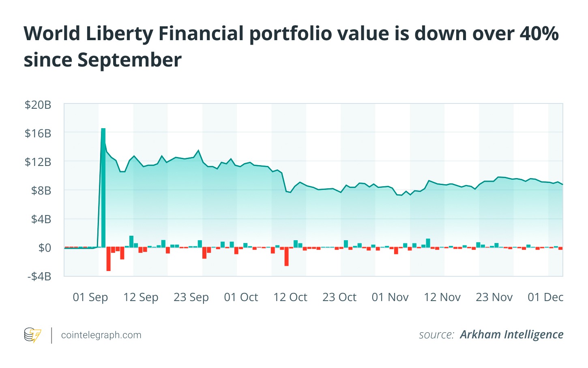Click the 01 Oct date label
The width and height of the screenshot is (588, 368).
point(241,297)
